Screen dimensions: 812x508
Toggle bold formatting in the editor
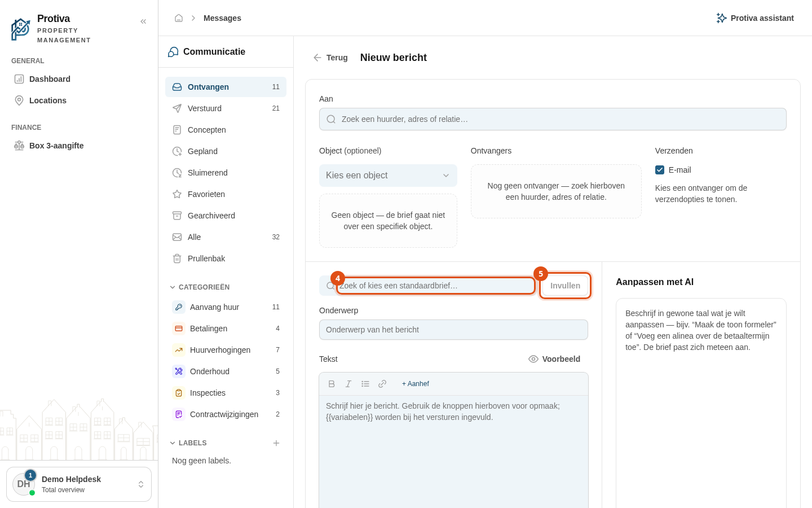(x=332, y=384)
